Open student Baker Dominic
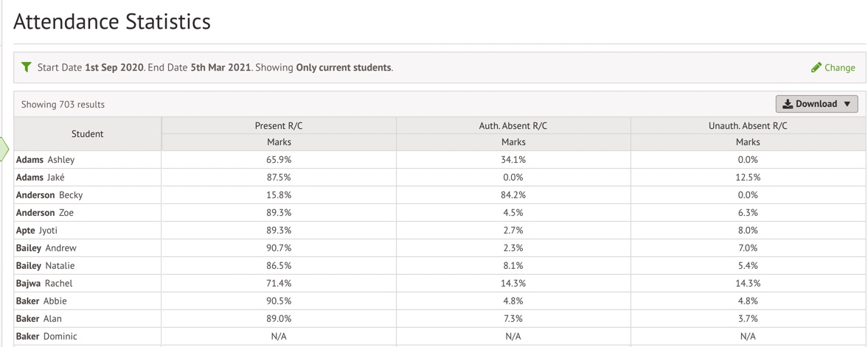The image size is (868, 347). click(x=46, y=337)
